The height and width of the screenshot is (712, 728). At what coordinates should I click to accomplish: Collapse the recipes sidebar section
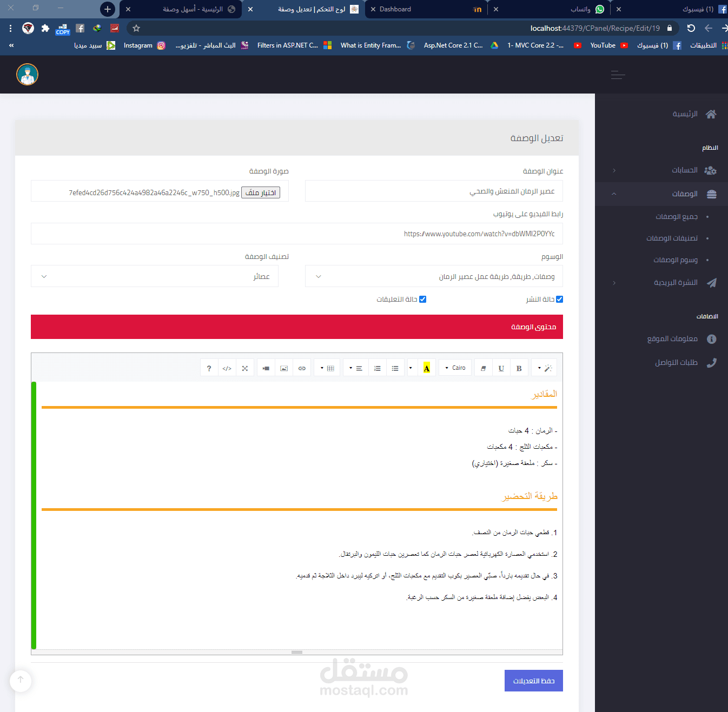click(661, 194)
